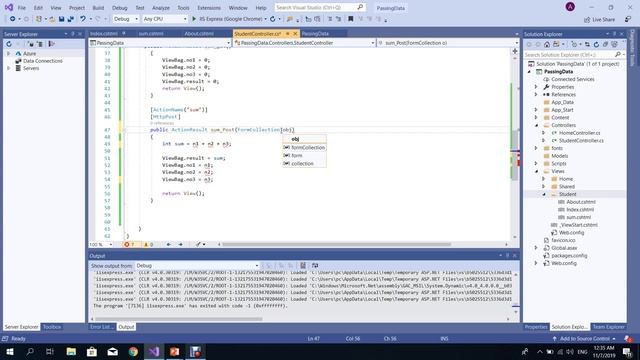Click the Navigate Backward toolbar icon
The width and height of the screenshot is (640, 360).
click(13, 19)
